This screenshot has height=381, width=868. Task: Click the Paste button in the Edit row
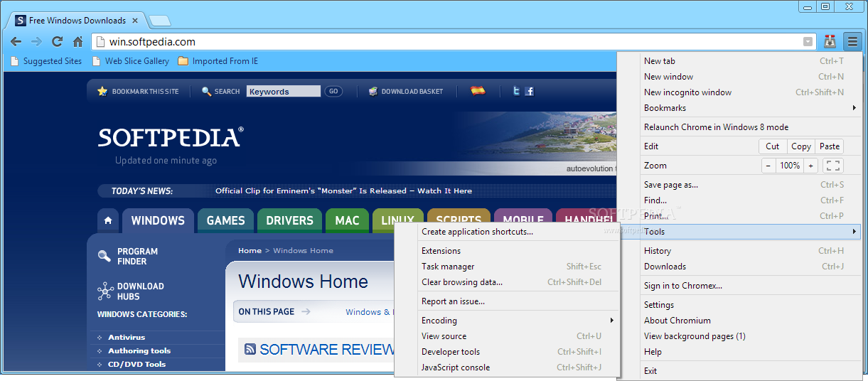pos(830,146)
